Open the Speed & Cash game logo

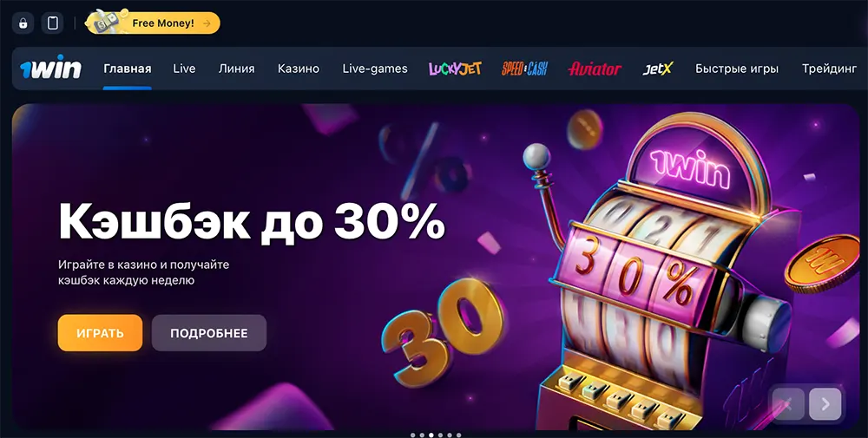tap(524, 69)
